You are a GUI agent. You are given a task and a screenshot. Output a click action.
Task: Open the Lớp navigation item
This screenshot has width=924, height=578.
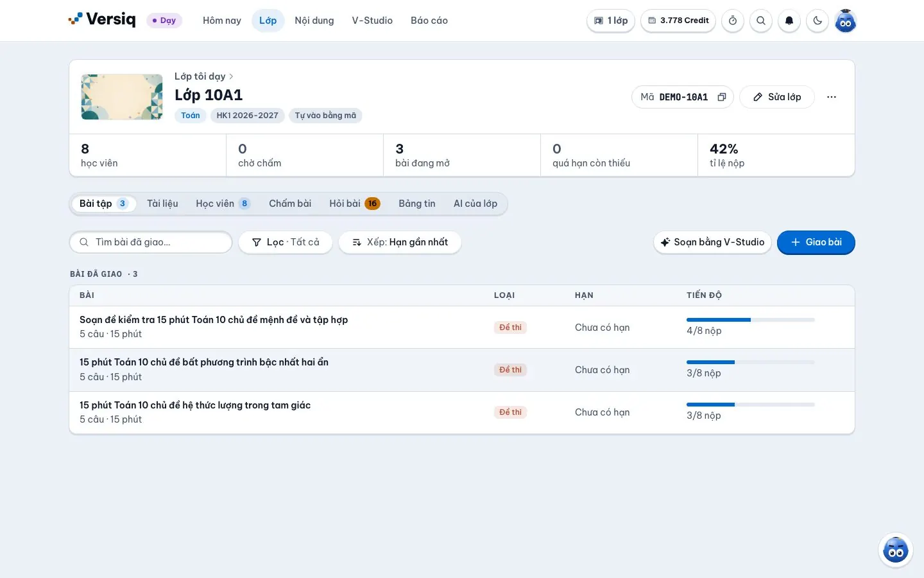(268, 21)
